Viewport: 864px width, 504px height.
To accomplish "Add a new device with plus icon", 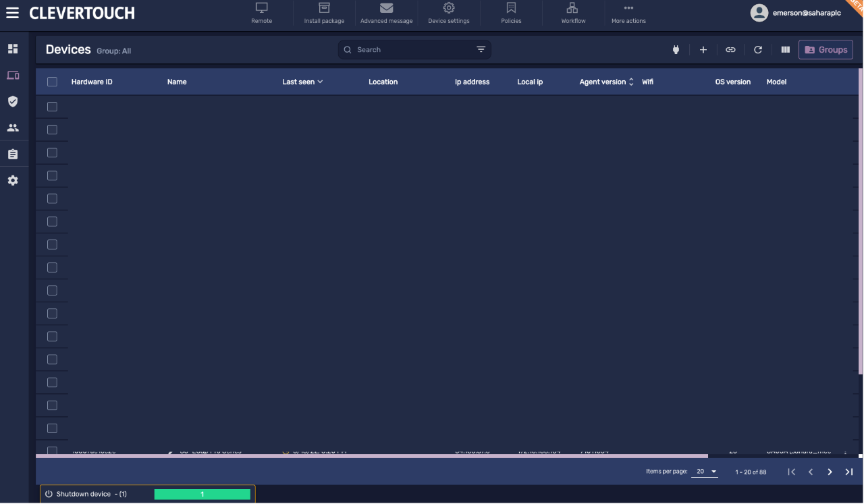I will [x=703, y=49].
